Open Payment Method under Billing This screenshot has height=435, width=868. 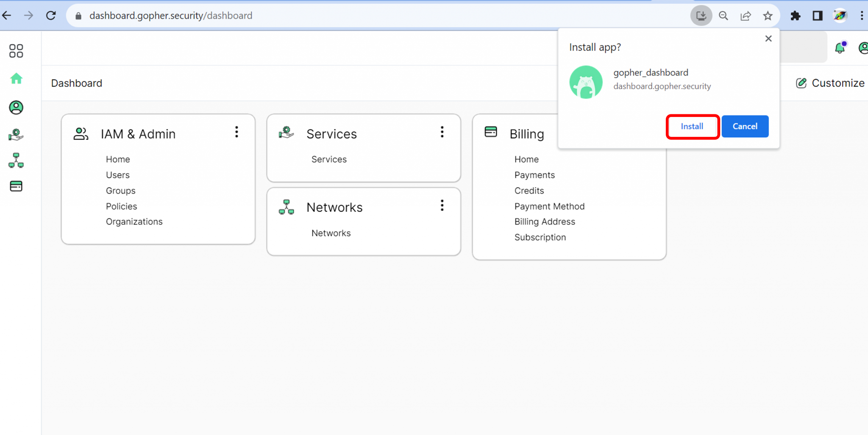(x=549, y=206)
